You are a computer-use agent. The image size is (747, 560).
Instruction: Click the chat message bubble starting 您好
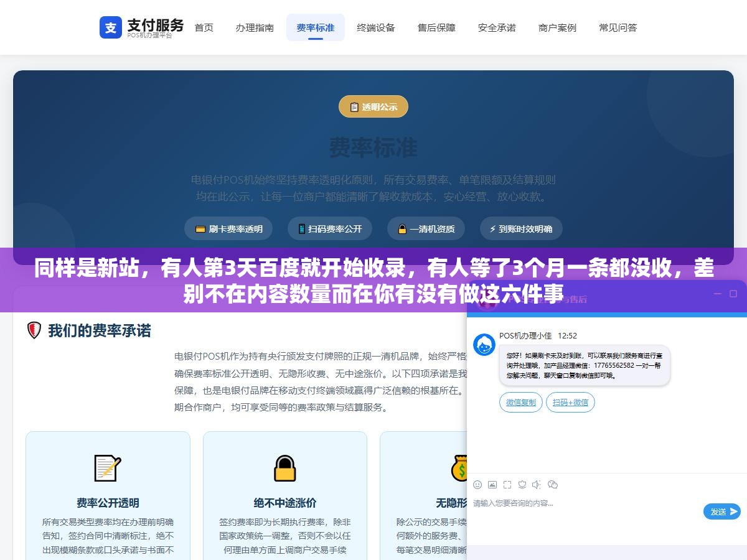[585, 365]
